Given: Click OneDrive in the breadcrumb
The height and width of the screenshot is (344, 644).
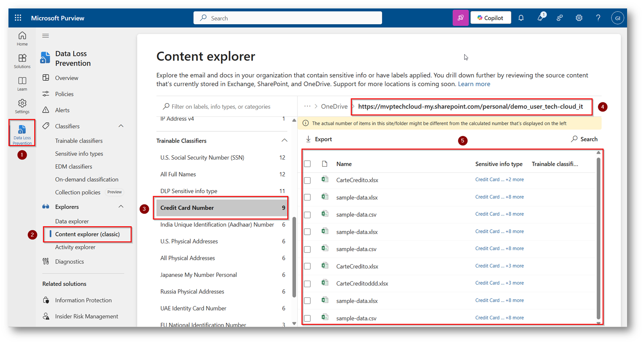Looking at the screenshot, I should tap(334, 106).
